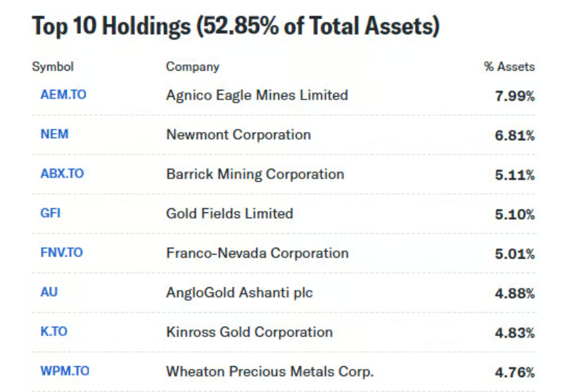Click Wheaton Precious Metals Corp. text
Viewport: 564px width, 392px height.
(x=269, y=371)
